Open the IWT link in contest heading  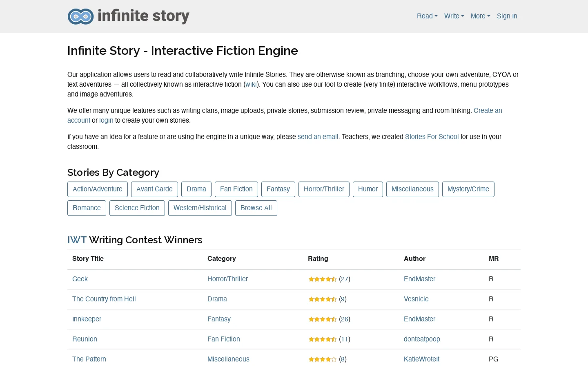click(x=77, y=240)
